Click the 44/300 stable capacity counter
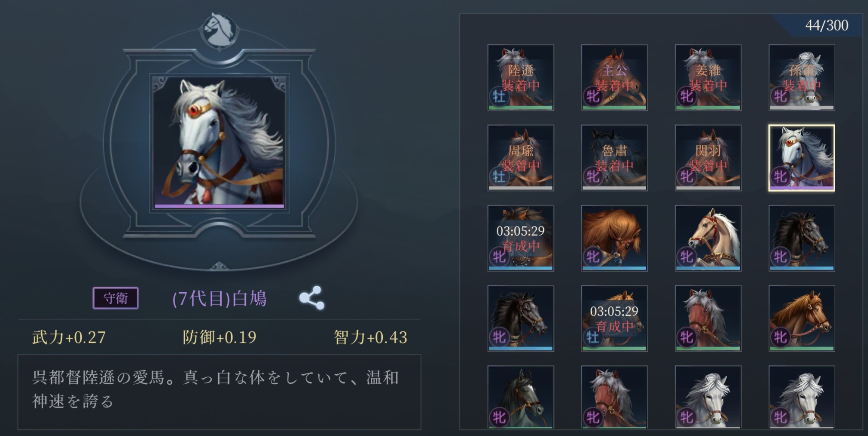 point(827,25)
